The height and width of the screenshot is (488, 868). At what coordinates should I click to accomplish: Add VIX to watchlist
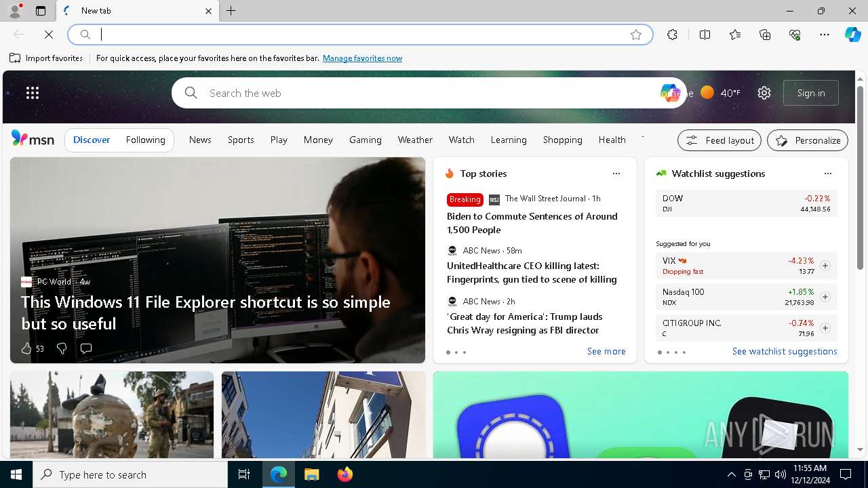[x=825, y=266]
